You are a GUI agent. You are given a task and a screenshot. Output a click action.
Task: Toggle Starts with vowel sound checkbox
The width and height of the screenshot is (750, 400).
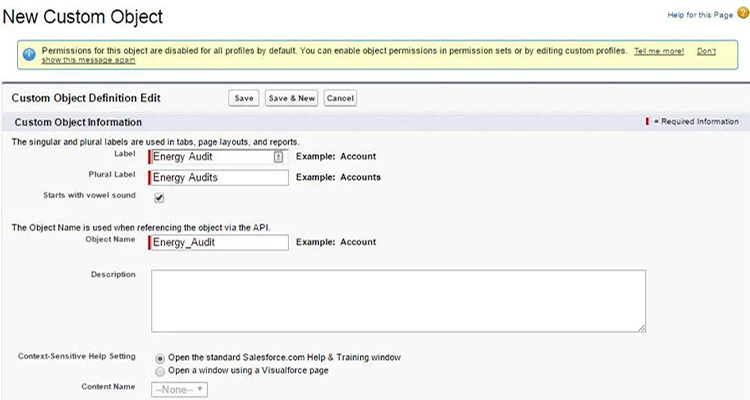pyautogui.click(x=159, y=198)
